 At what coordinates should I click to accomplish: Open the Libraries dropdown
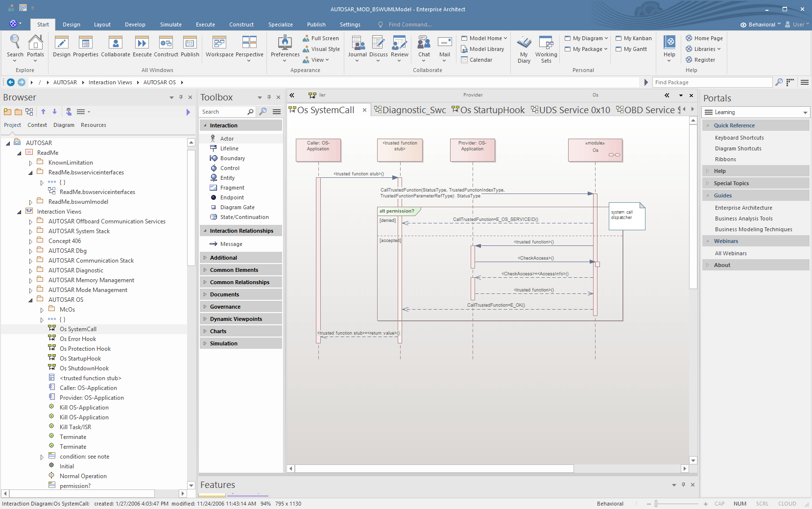click(703, 49)
